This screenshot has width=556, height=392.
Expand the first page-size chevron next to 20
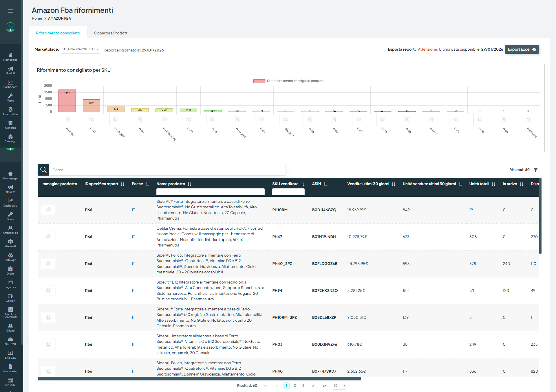343,386
